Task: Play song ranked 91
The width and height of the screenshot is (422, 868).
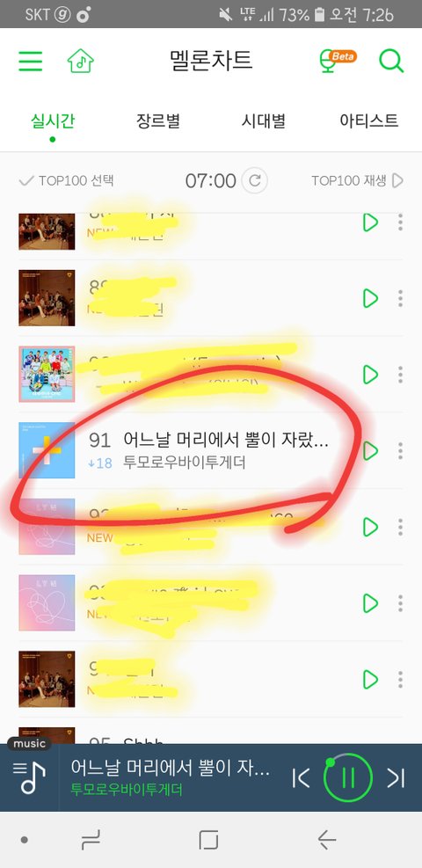Action: pyautogui.click(x=370, y=450)
